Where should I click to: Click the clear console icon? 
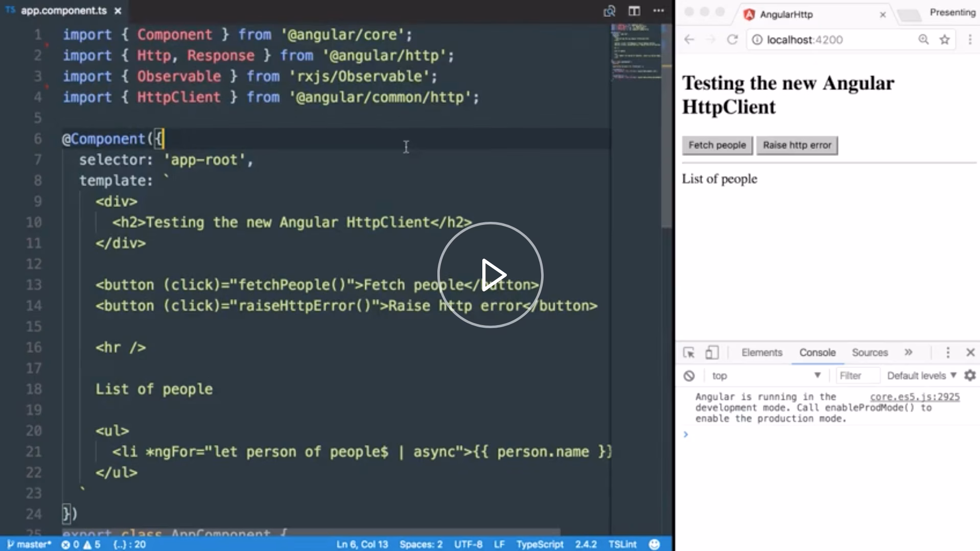(689, 376)
